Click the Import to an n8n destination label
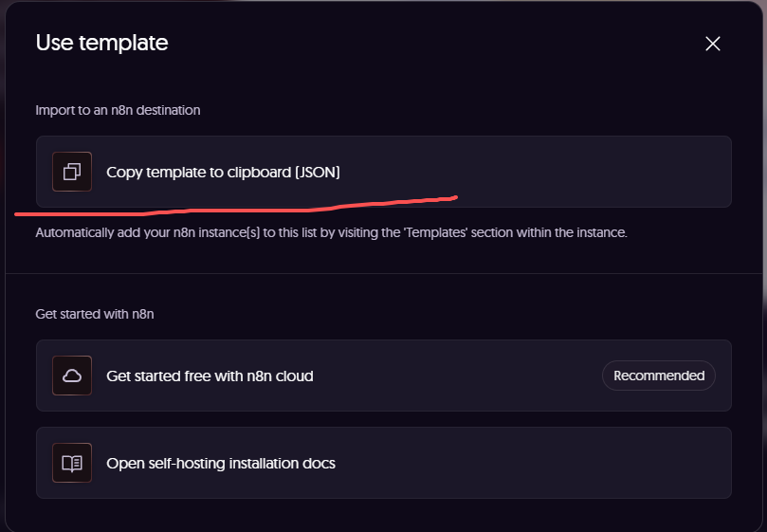 coord(118,110)
